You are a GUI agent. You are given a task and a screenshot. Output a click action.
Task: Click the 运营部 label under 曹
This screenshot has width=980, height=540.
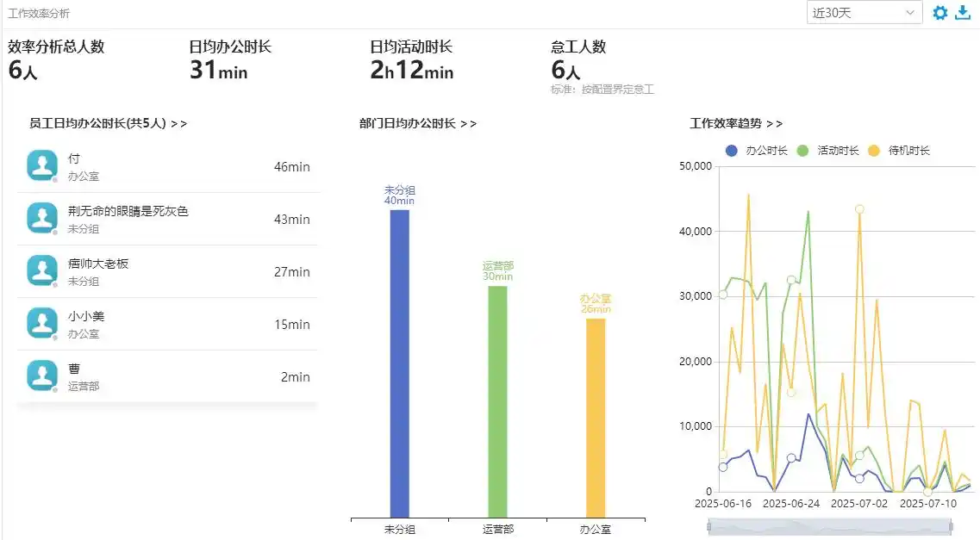pos(84,387)
